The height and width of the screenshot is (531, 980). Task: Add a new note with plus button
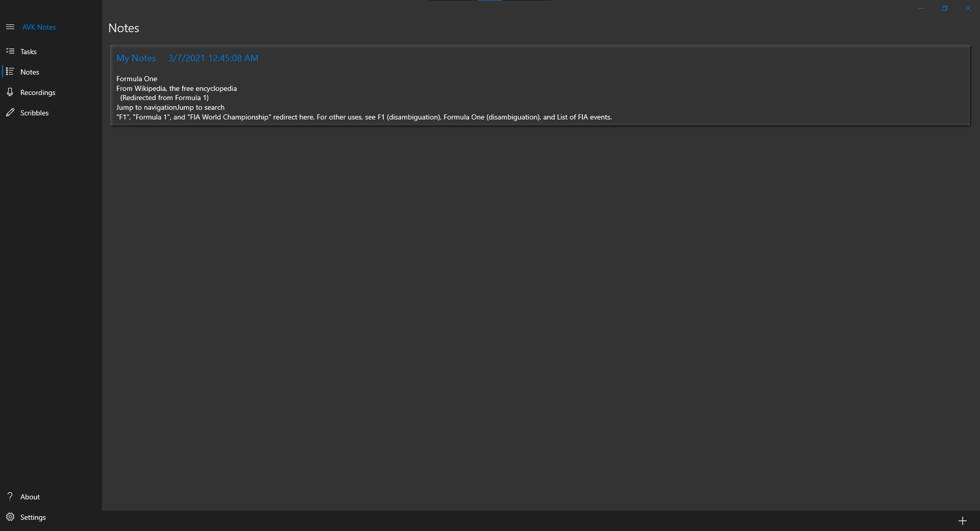(x=963, y=521)
